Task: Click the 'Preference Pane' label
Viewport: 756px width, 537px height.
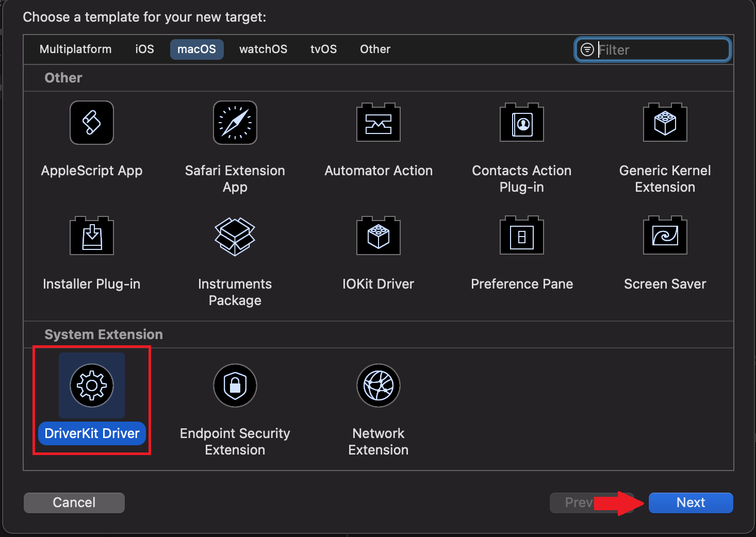Action: click(x=522, y=284)
